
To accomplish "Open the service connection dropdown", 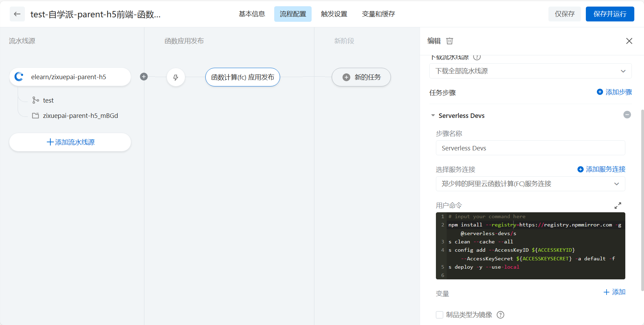I will pyautogui.click(x=530, y=184).
